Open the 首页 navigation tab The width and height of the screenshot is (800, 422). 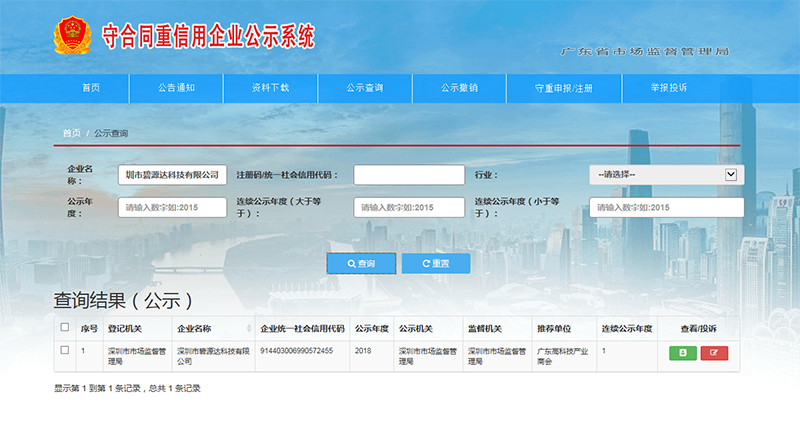[91, 88]
